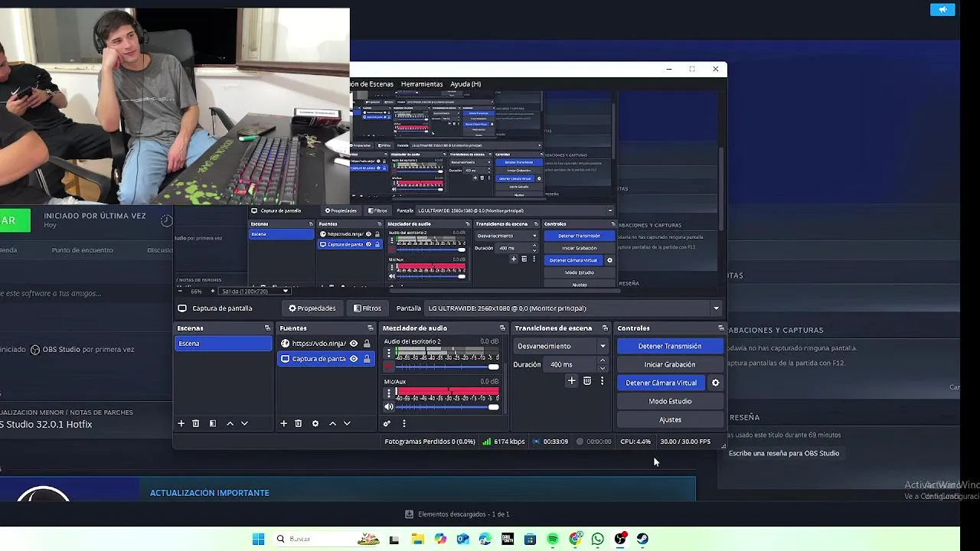Increase Duración value with up arrow
980x551 pixels.
(603, 360)
